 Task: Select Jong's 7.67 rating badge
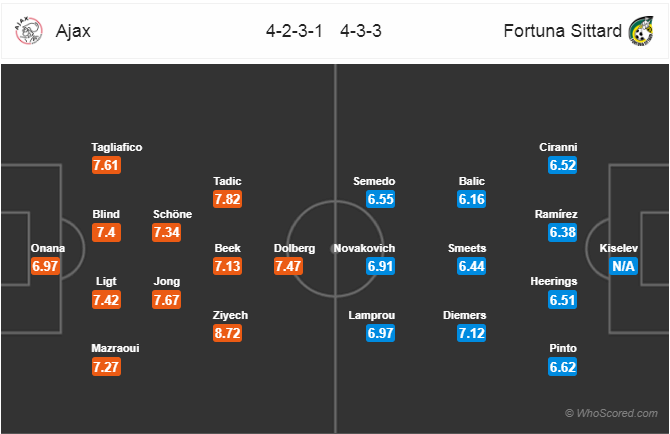(x=167, y=300)
